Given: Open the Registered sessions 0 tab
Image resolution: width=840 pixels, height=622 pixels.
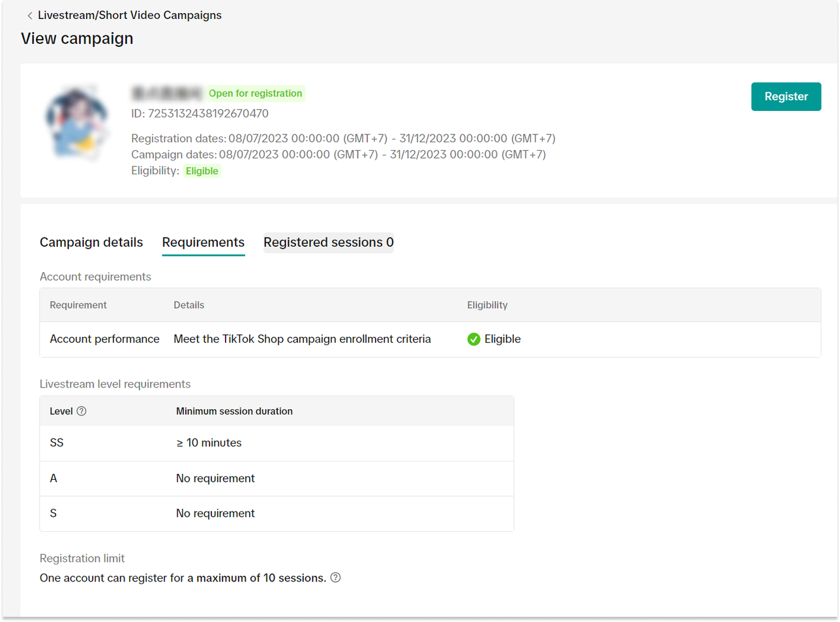Looking at the screenshot, I should [x=328, y=242].
